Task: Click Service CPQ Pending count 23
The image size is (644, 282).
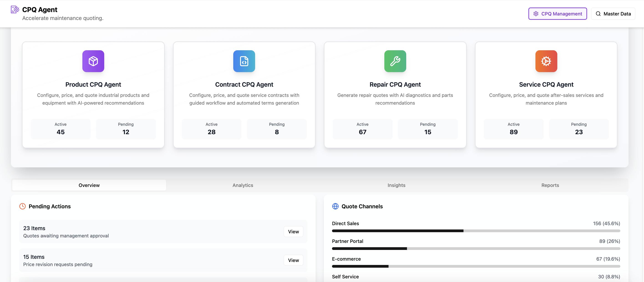Action: pyautogui.click(x=579, y=132)
